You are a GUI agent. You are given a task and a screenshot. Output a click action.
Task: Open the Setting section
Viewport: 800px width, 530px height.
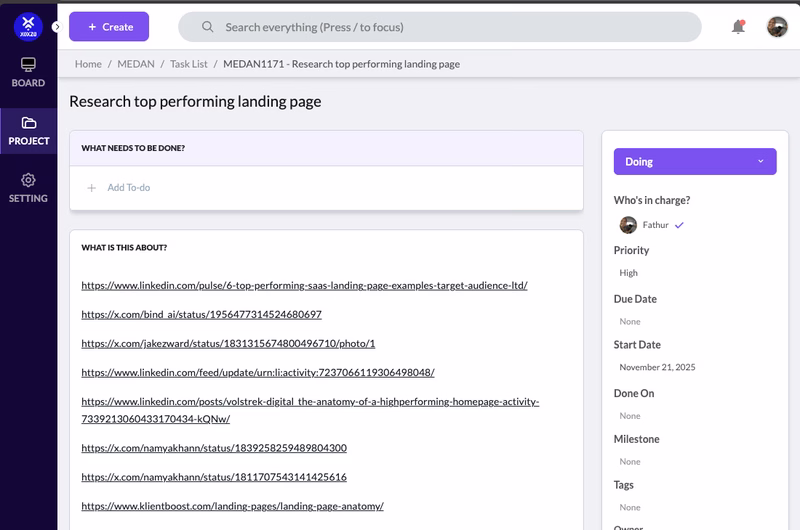[28, 188]
